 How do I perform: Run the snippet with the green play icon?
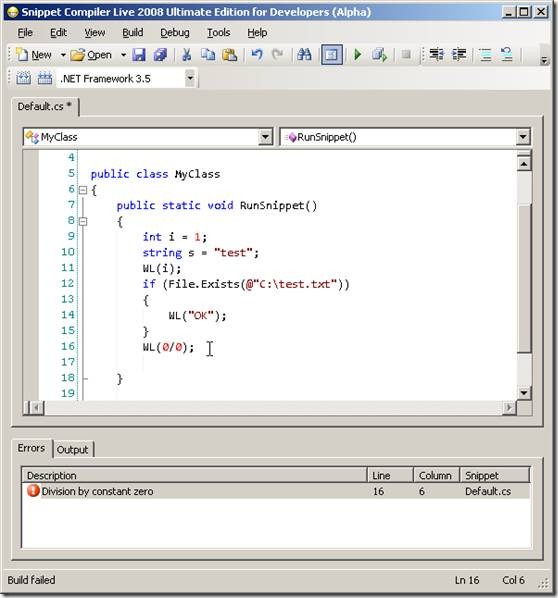point(358,55)
